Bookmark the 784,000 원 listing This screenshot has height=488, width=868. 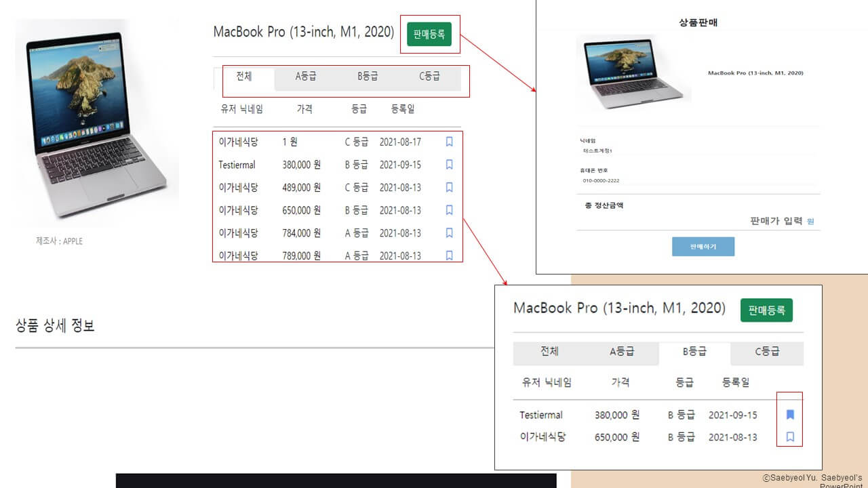(449, 233)
